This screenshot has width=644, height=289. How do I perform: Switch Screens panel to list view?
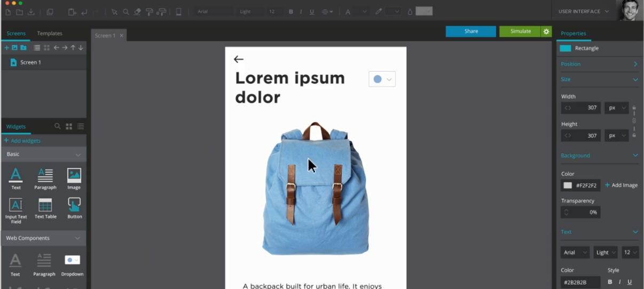click(x=37, y=48)
